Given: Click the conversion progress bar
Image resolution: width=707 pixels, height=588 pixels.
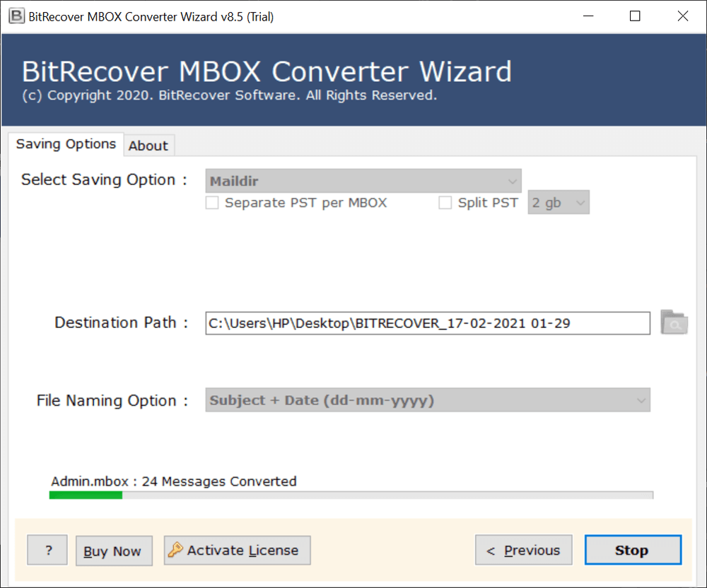Looking at the screenshot, I should (351, 495).
